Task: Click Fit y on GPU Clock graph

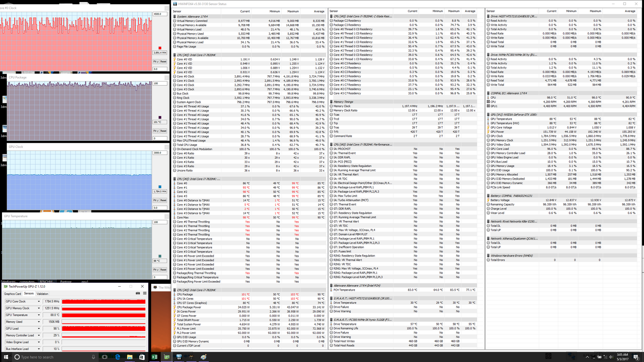Action: (x=156, y=200)
